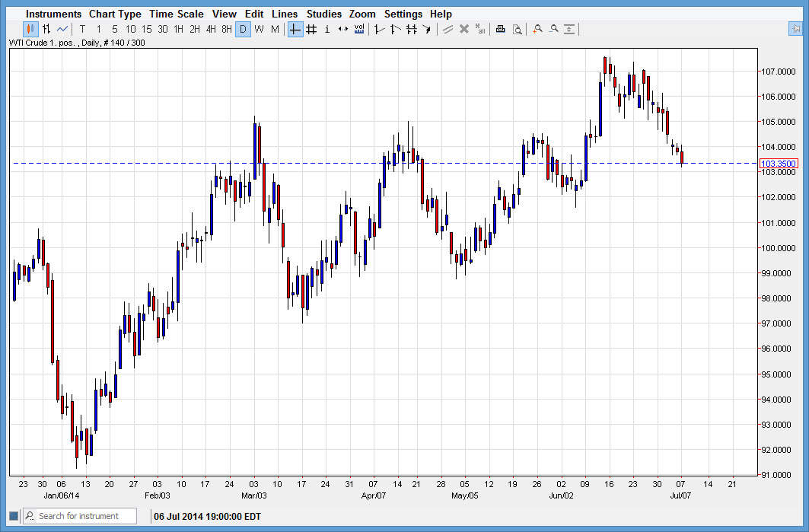Switch to Weekly timeframe
Viewport: 809px width, 532px height.
coord(259,29)
